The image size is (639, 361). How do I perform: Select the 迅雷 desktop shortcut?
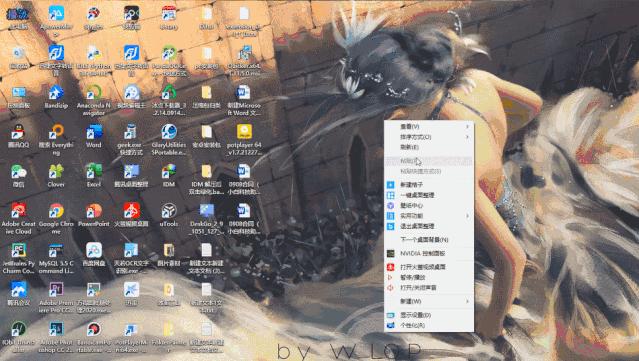(x=131, y=294)
